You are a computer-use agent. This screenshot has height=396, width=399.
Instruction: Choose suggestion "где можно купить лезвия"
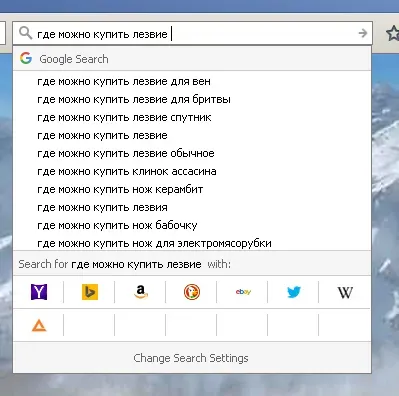tap(192, 207)
